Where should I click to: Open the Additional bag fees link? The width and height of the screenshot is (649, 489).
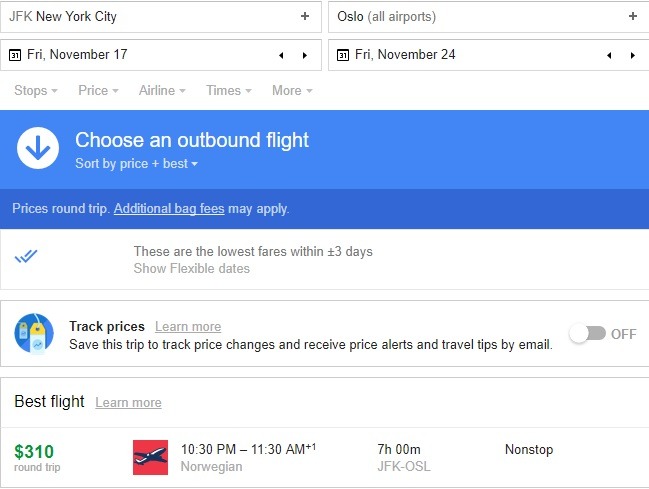point(169,208)
